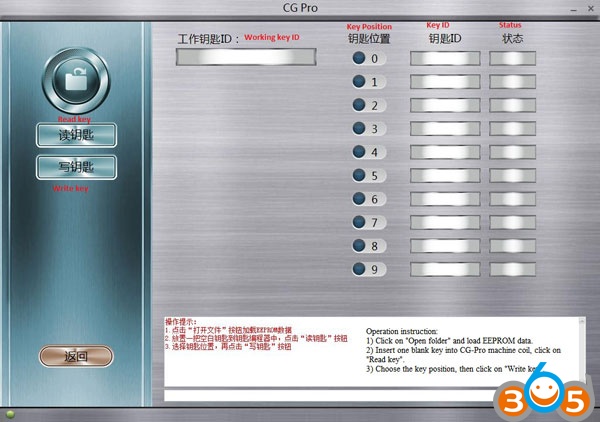Screen dimensions: 600x422
Task: Click the Key ID field for position 5
Action: click(445, 176)
